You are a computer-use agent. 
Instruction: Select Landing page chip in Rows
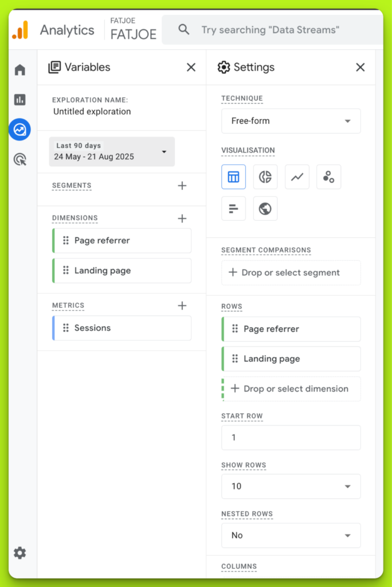point(291,359)
